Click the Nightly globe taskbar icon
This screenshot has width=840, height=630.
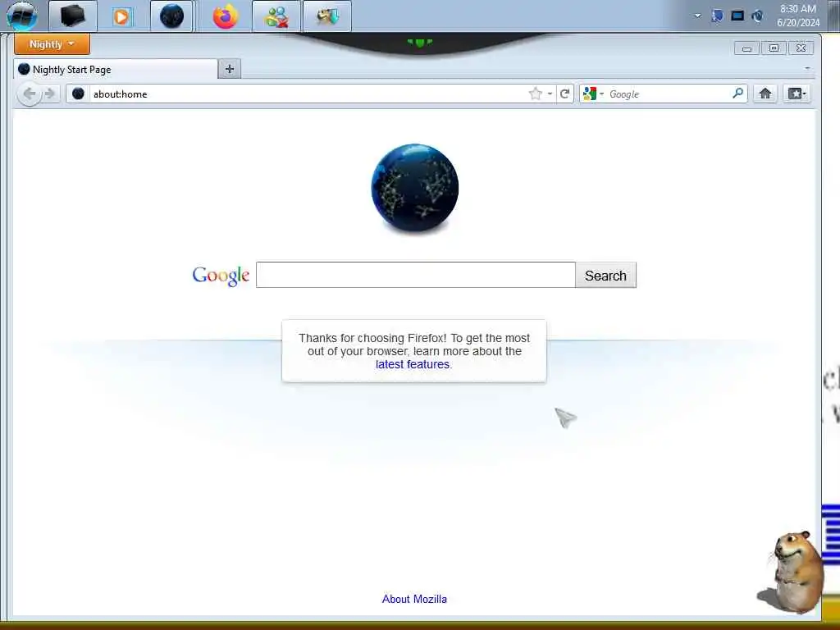tap(171, 16)
